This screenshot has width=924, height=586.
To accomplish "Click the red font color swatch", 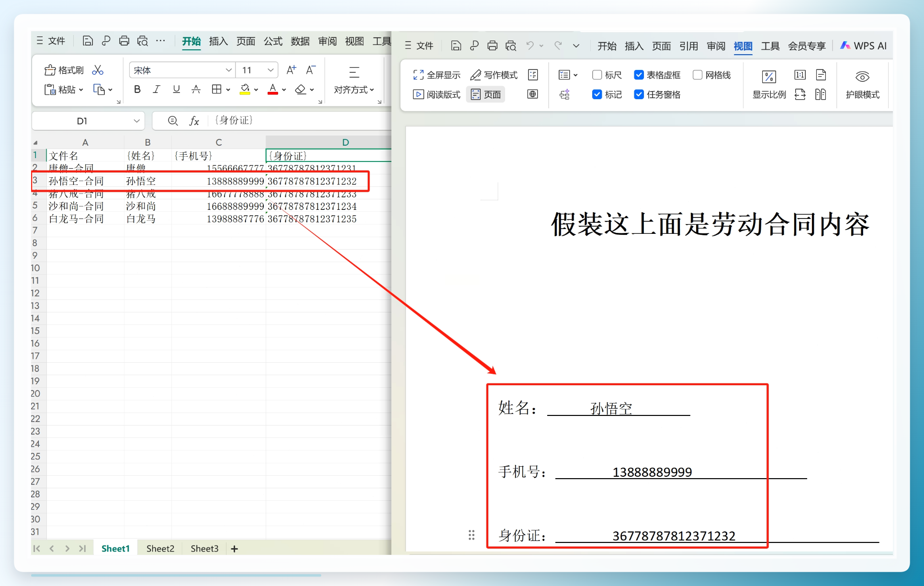I will 273,89.
